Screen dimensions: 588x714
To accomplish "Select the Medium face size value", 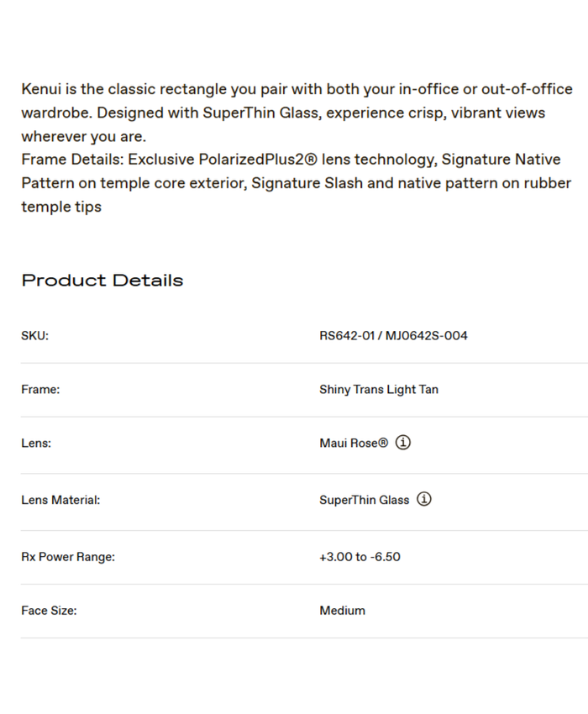I will click(342, 611).
